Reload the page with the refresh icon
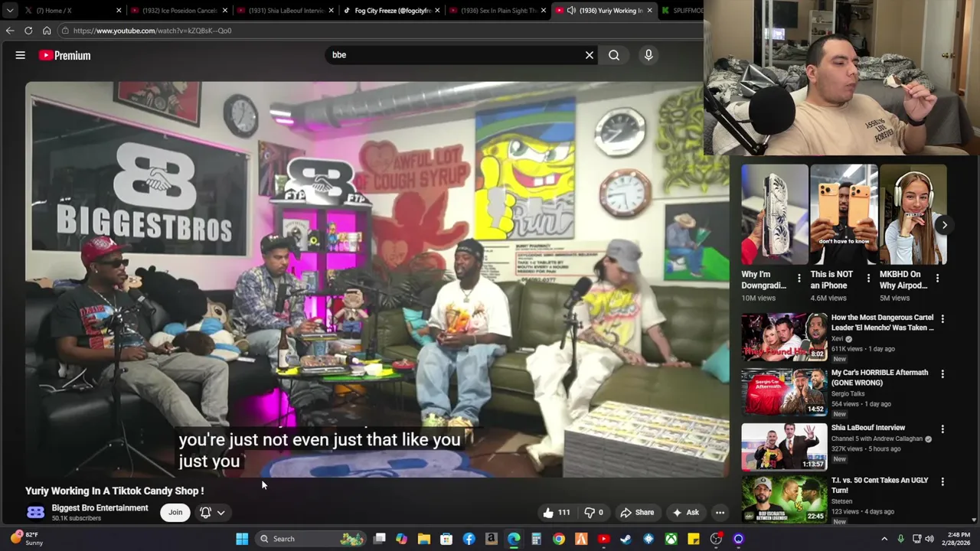This screenshot has height=551, width=980. click(x=28, y=31)
